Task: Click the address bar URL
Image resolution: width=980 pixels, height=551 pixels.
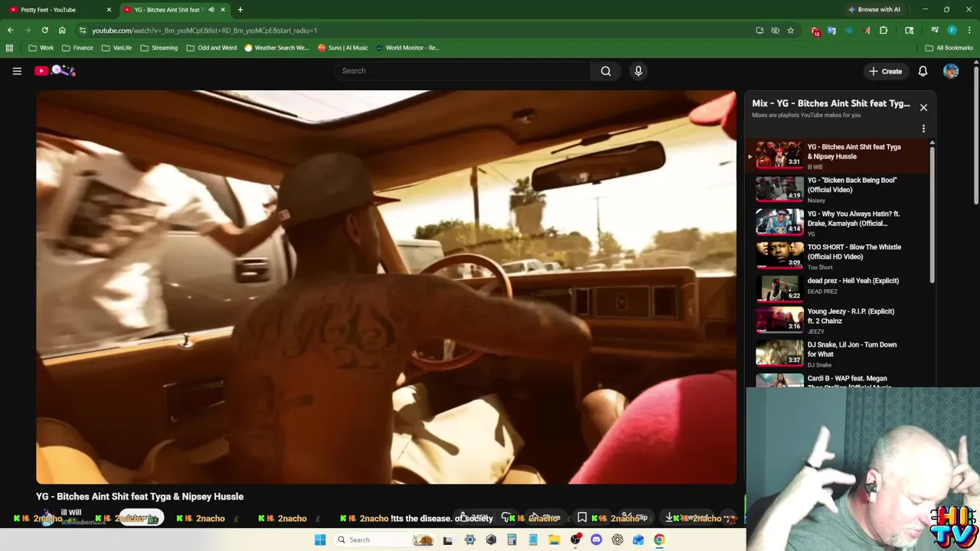Action: (x=204, y=31)
